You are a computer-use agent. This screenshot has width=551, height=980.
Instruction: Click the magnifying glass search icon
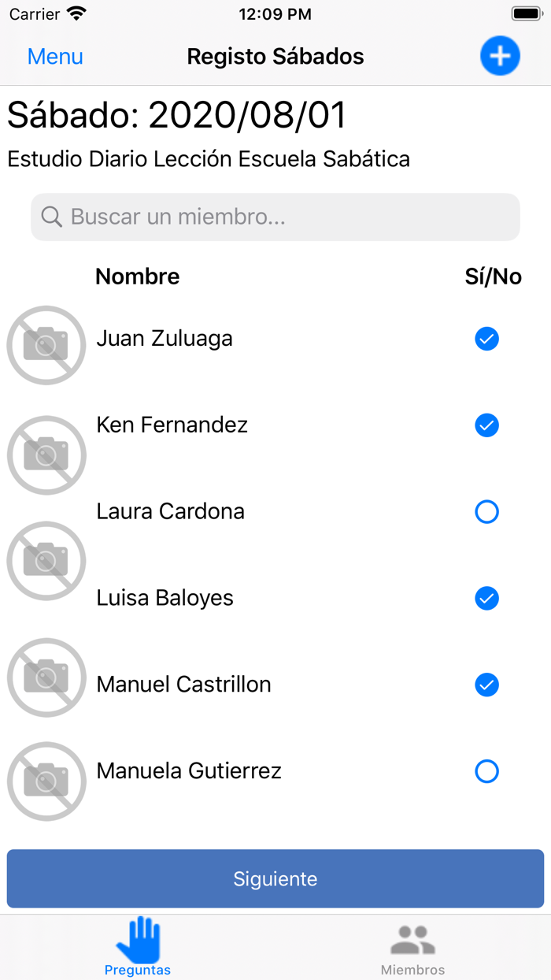click(51, 217)
